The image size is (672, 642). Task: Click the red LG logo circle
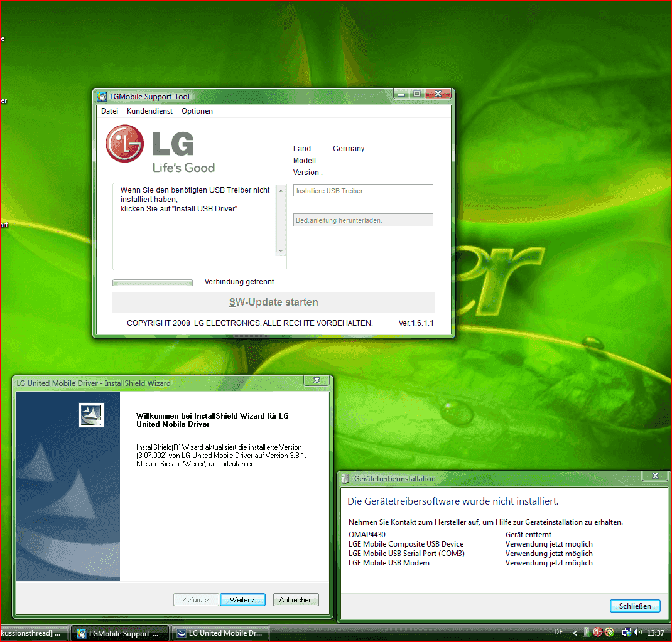[125, 144]
